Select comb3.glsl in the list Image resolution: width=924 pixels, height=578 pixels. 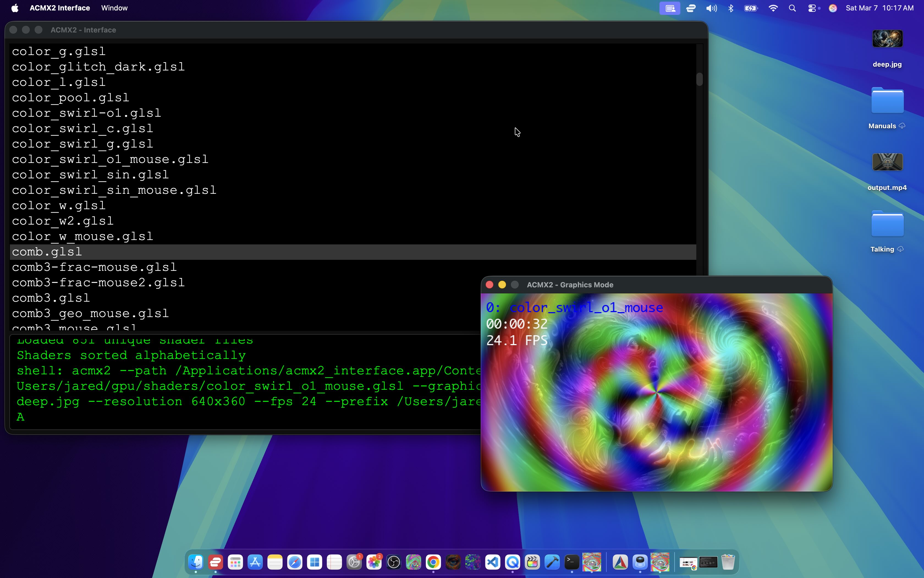tap(245, 298)
